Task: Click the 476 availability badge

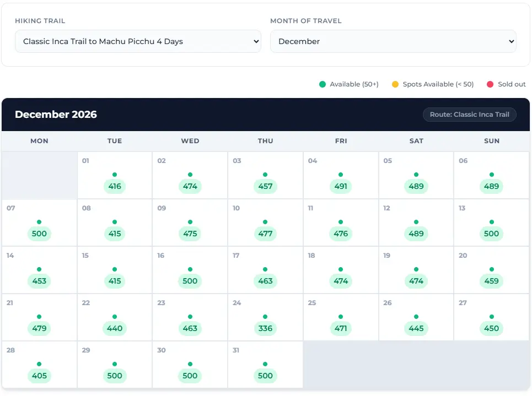Action: coord(341,234)
